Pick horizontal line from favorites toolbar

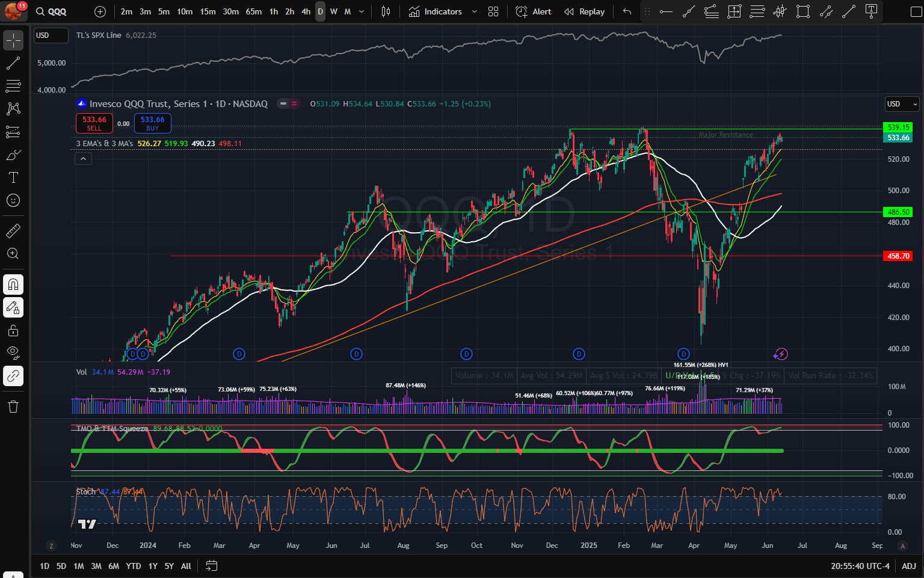point(666,11)
